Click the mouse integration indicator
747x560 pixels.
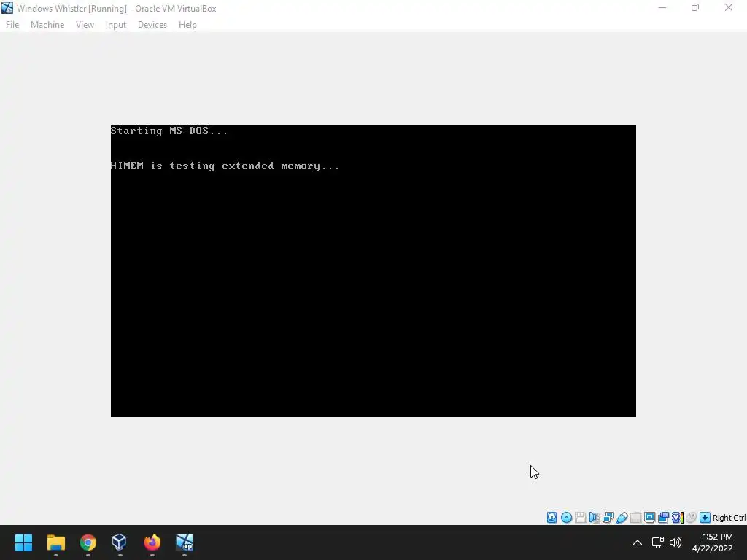(x=692, y=518)
